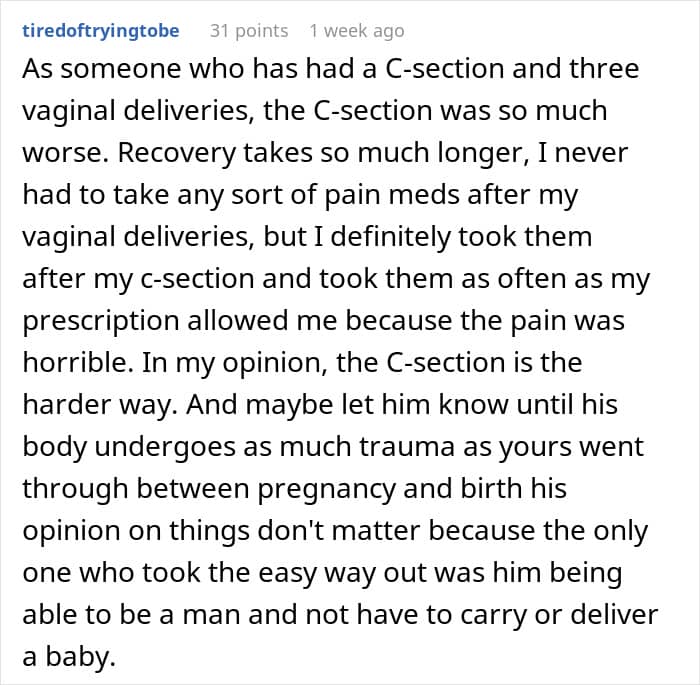Viewport: 700px width, 685px height.
Task: Open the tiredoftryingtobe user profile
Action: coord(101,31)
